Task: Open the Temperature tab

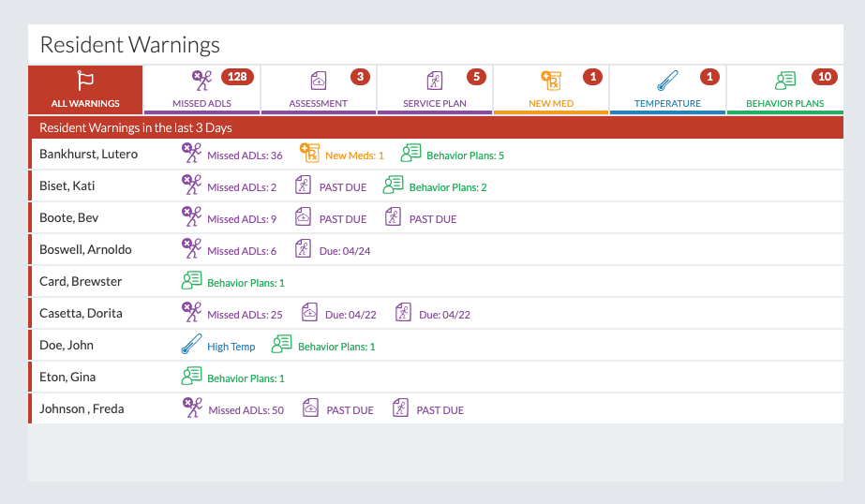Action: [x=667, y=90]
